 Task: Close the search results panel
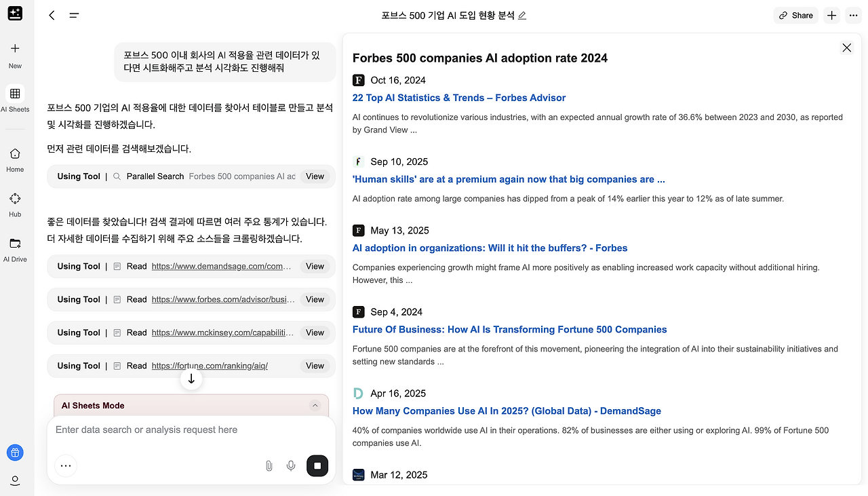[x=846, y=47]
